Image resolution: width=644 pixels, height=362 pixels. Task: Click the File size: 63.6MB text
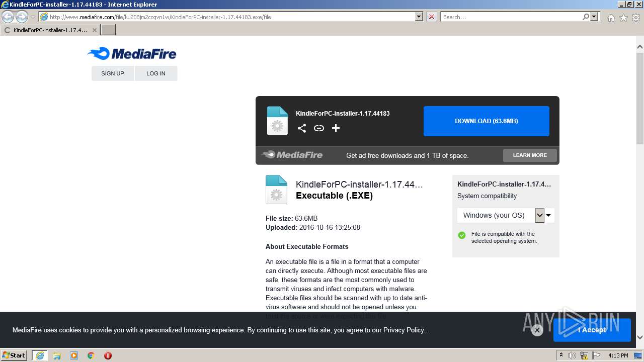(291, 218)
